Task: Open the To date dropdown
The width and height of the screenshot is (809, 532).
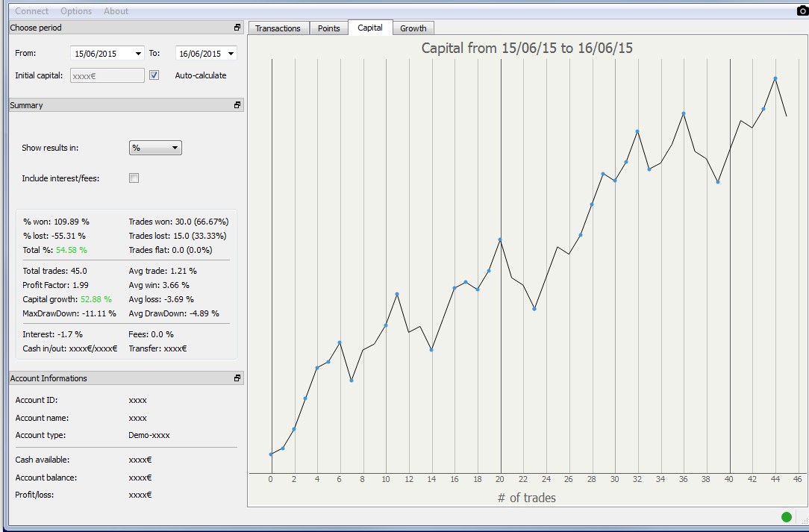Action: 230,54
